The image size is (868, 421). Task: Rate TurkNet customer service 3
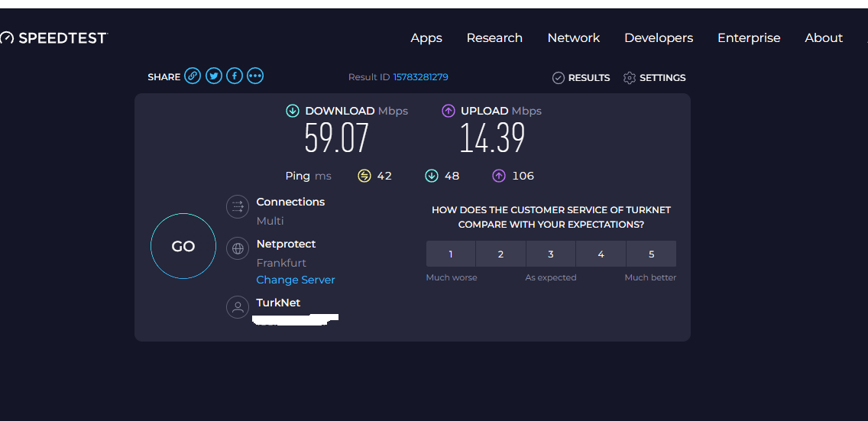(x=551, y=254)
